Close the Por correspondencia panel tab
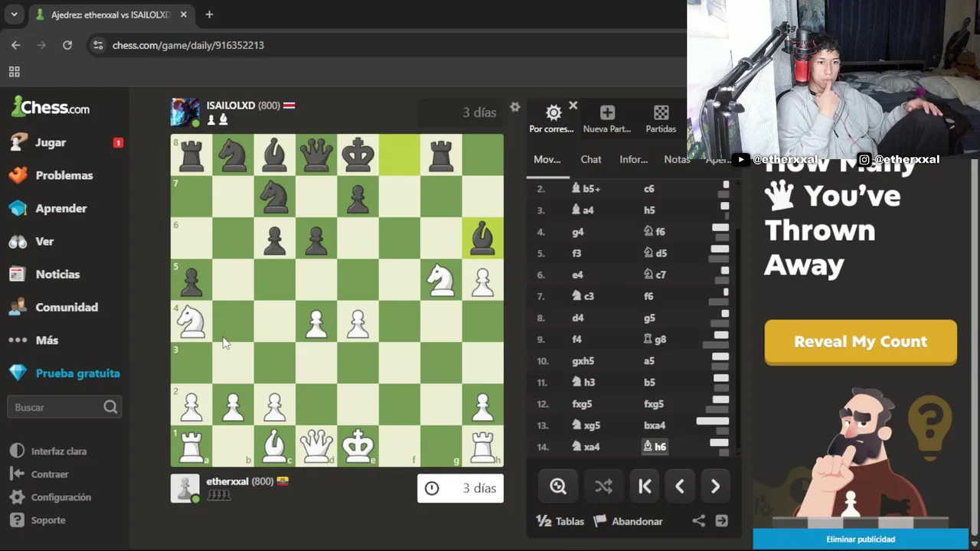980x551 pixels. pos(573,106)
